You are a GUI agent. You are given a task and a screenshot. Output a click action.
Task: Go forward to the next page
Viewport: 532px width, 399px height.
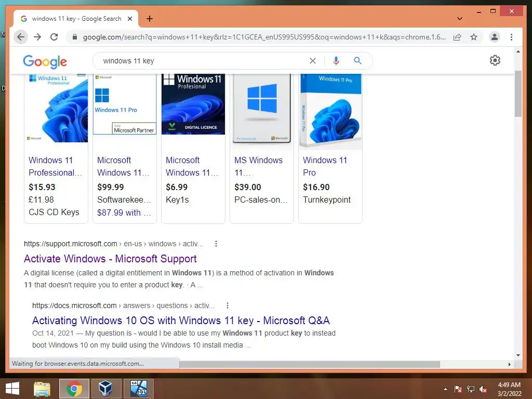pos(37,37)
